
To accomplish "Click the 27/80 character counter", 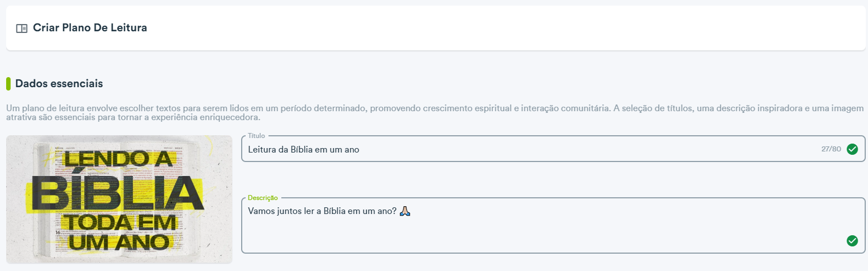I will 831,149.
